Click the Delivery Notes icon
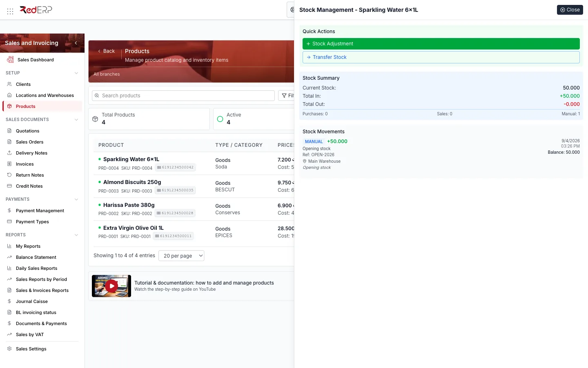The width and height of the screenshot is (588, 368). tap(9, 153)
